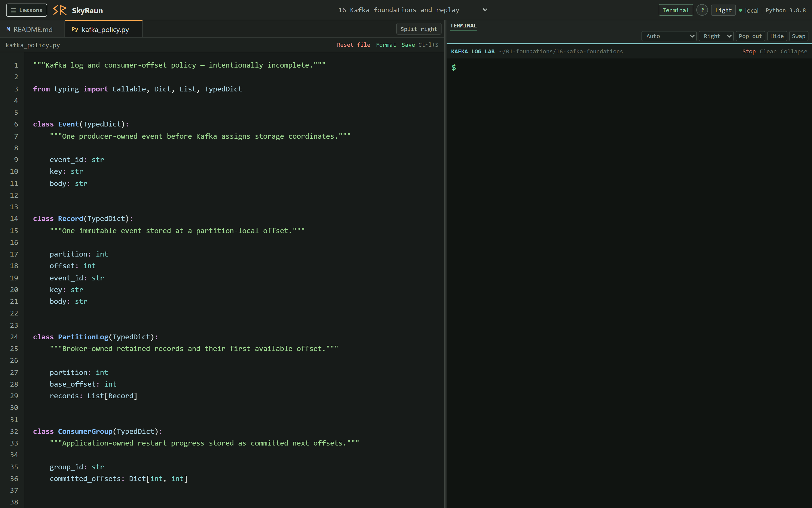Expand the lesson selector chevron

[485, 10]
